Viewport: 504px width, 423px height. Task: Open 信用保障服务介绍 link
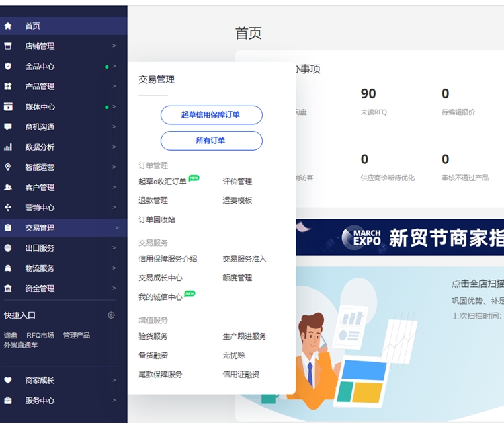tap(168, 259)
